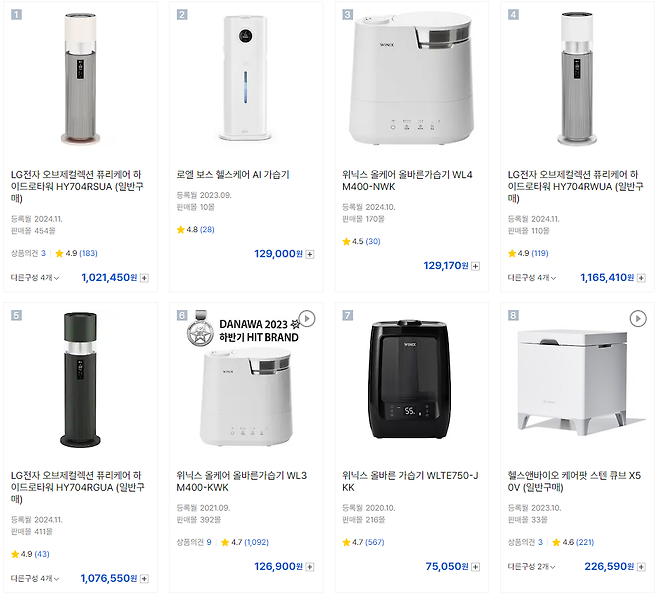658x597 pixels.
Task: Click plus icon beside 129,000원 price
Action: click(310, 254)
